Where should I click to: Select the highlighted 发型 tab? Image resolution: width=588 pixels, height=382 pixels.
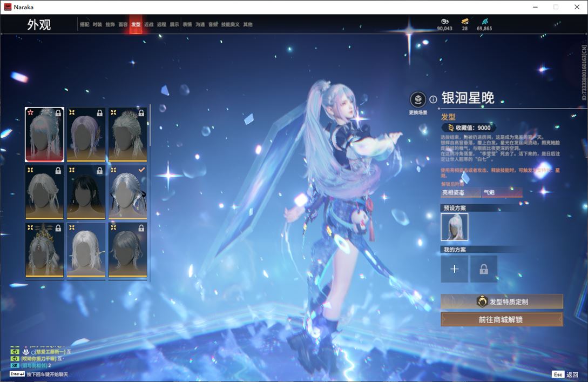136,24
